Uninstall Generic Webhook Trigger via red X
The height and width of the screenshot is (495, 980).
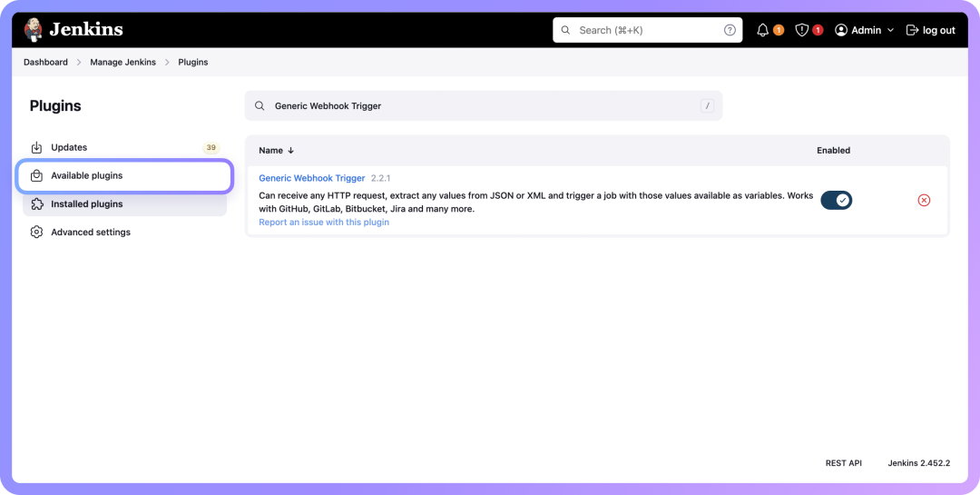coord(924,200)
